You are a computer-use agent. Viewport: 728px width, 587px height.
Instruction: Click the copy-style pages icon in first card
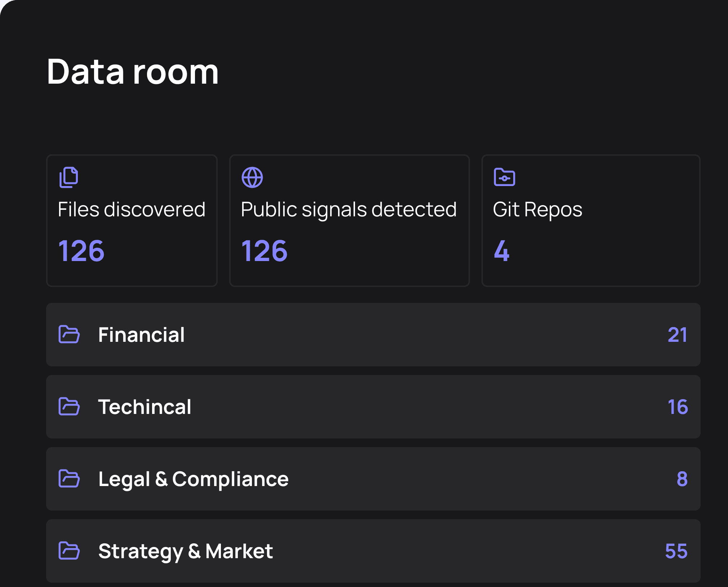pyautogui.click(x=68, y=177)
